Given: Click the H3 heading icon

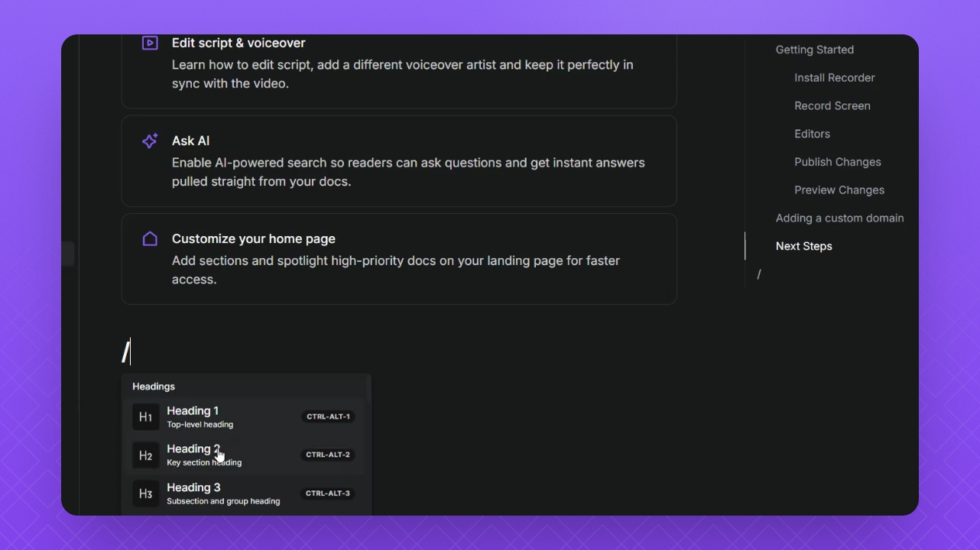Looking at the screenshot, I should (x=145, y=493).
